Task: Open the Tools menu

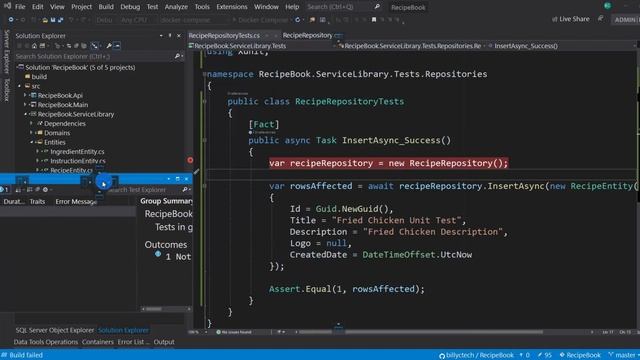Action: [x=202, y=7]
